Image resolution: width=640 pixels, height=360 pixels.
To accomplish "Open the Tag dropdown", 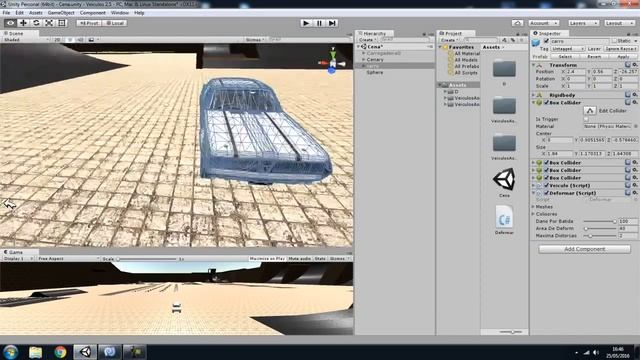I will 567,49.
